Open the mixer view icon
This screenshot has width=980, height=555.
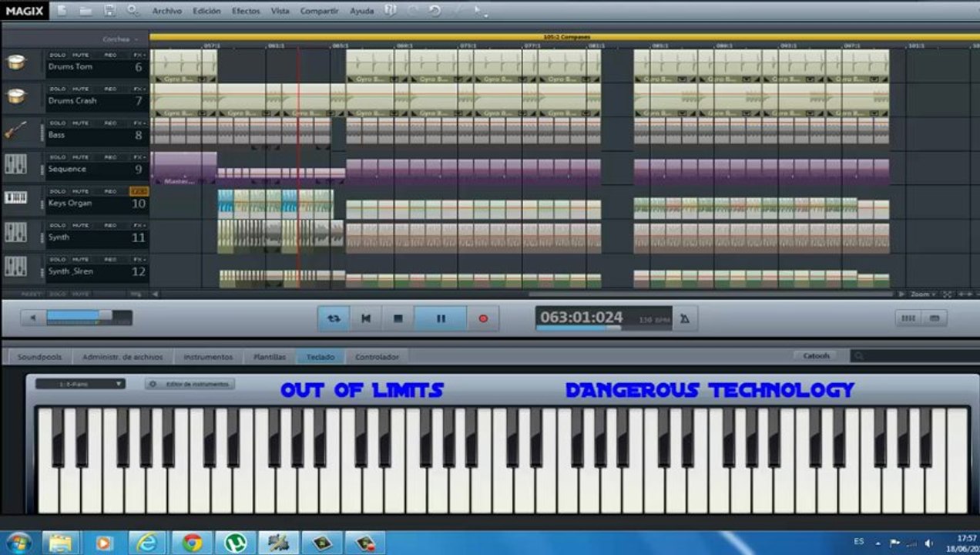pos(908,318)
